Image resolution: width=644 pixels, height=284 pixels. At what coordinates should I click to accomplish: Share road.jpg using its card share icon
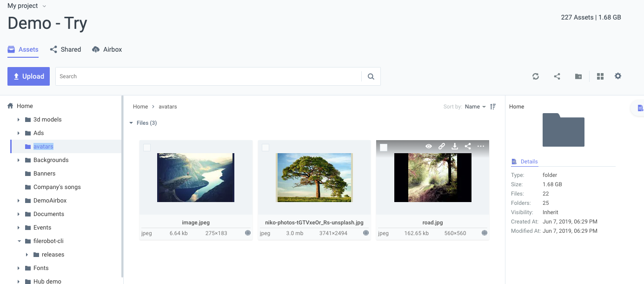coord(468,146)
